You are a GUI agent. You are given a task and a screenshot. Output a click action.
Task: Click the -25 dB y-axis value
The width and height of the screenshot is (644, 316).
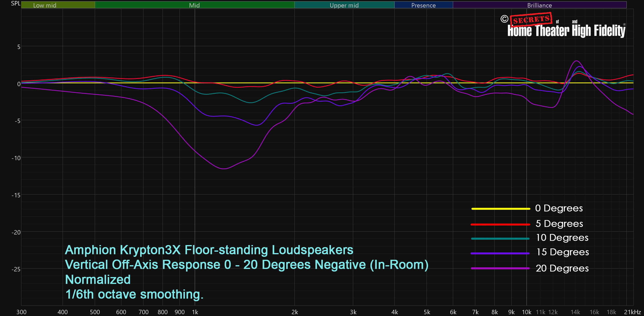click(16, 269)
